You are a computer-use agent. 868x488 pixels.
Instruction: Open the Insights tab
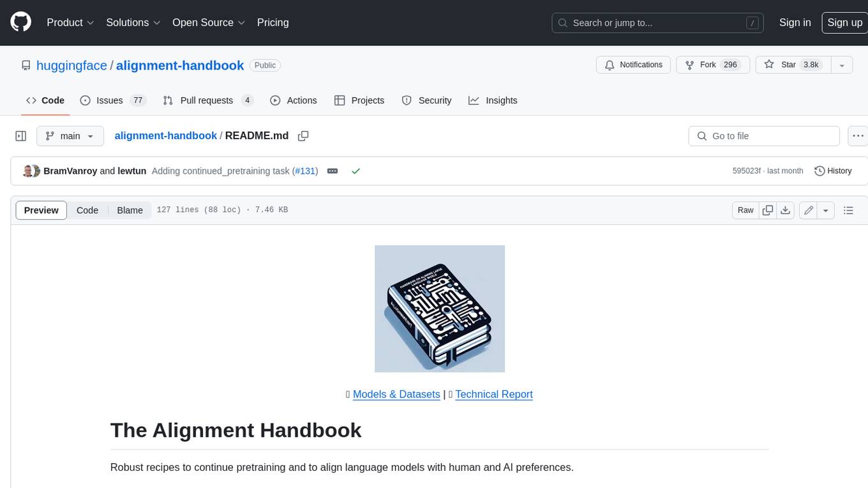pyautogui.click(x=493, y=100)
